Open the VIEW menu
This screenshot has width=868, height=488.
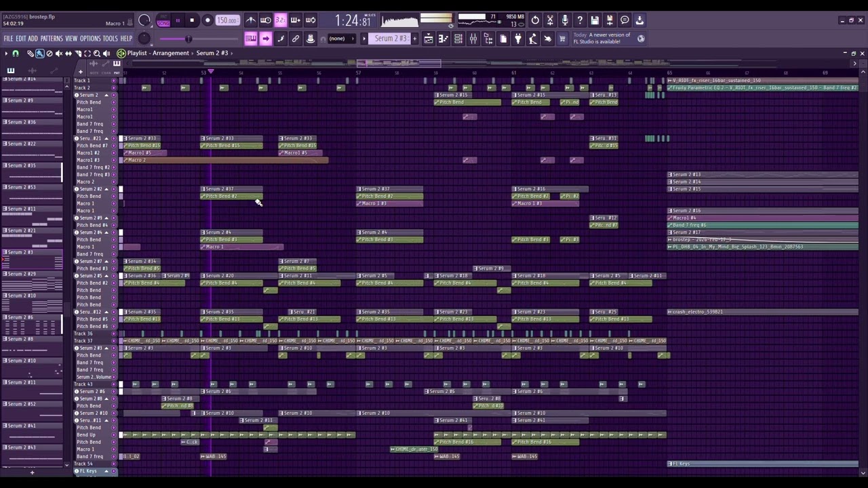coord(71,39)
